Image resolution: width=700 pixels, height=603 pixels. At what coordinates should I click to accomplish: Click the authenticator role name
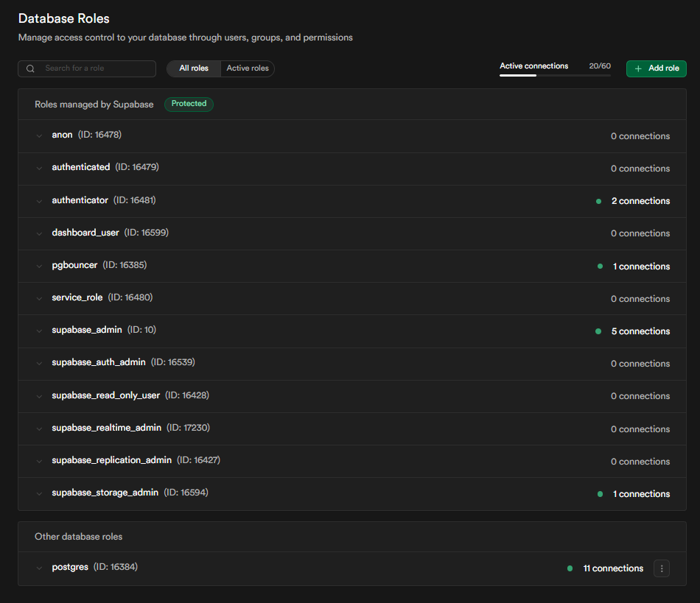pos(80,200)
